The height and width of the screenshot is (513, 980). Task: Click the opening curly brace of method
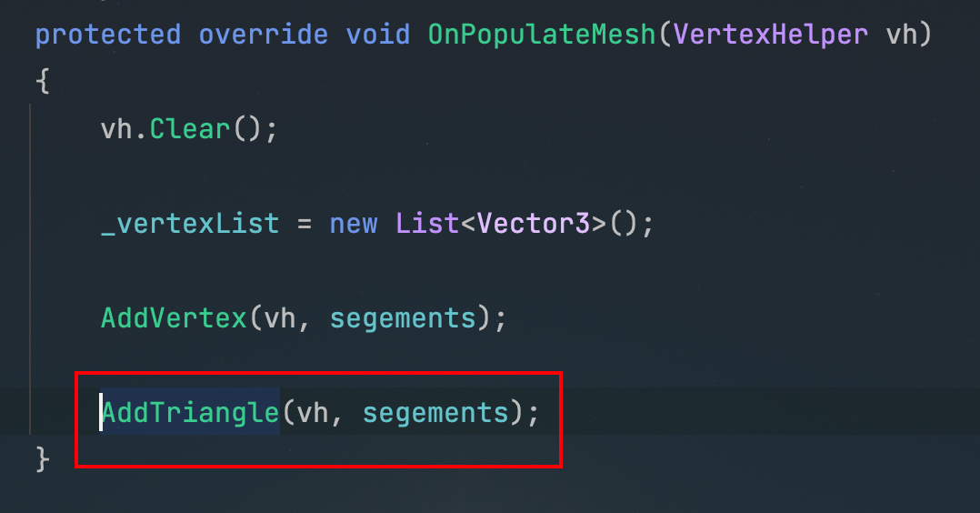tap(43, 81)
